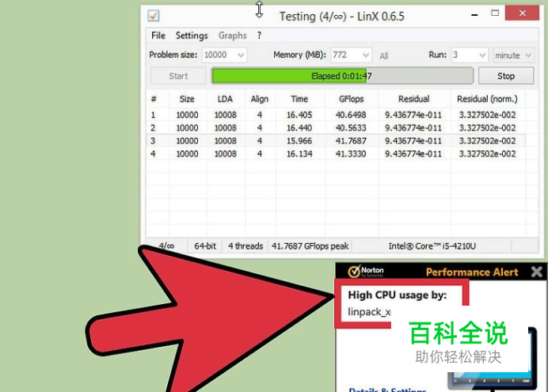Click the Start button

coord(178,76)
